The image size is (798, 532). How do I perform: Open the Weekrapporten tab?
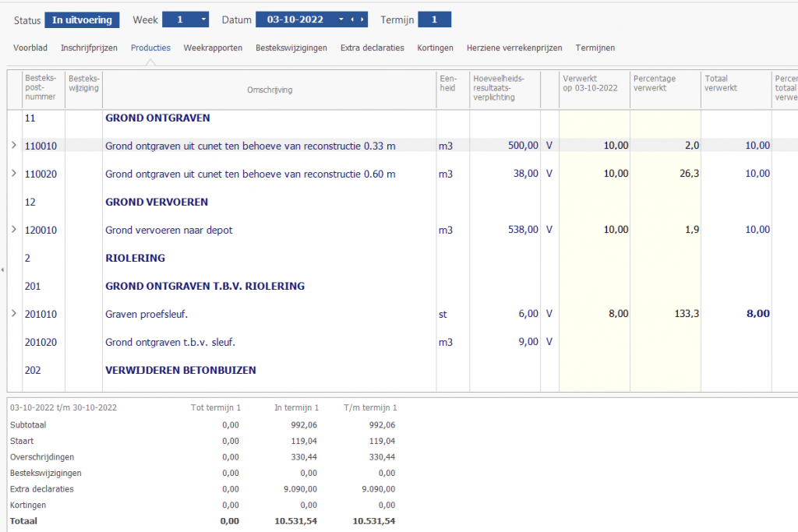pos(213,48)
